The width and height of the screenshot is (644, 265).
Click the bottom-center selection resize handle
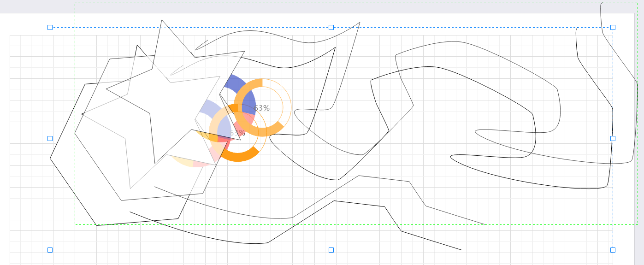pos(331,250)
